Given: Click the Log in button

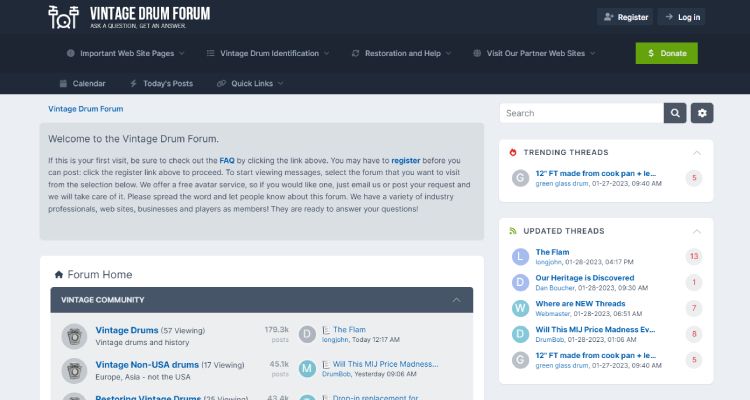Looking at the screenshot, I should [681, 17].
